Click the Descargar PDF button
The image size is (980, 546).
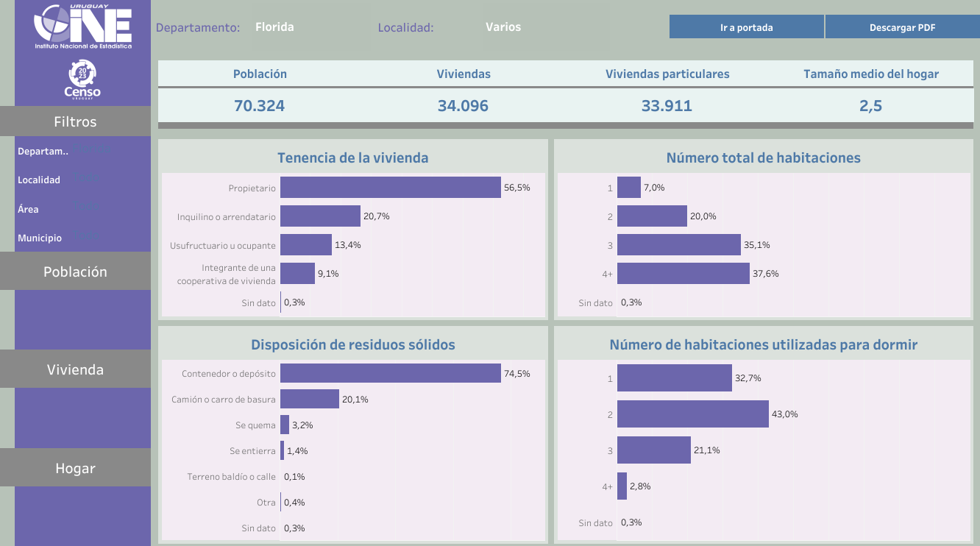tap(902, 27)
